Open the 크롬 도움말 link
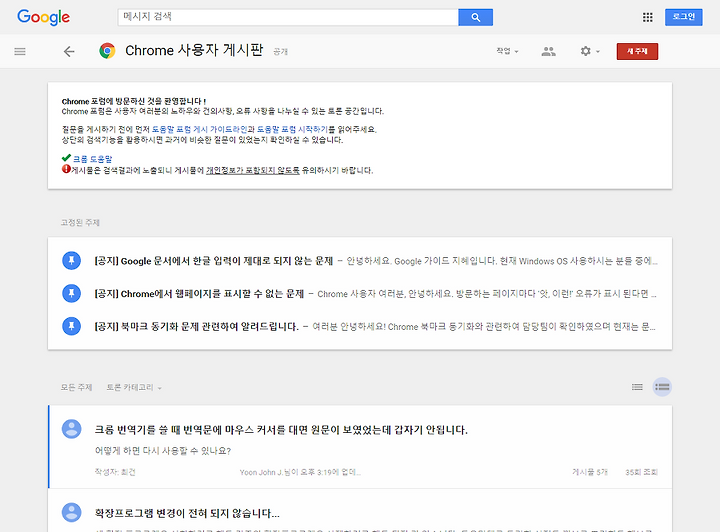The image size is (720, 532). point(92,159)
